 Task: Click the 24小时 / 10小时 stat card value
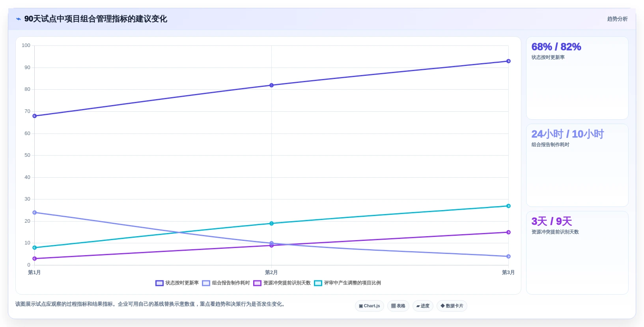pos(567,134)
